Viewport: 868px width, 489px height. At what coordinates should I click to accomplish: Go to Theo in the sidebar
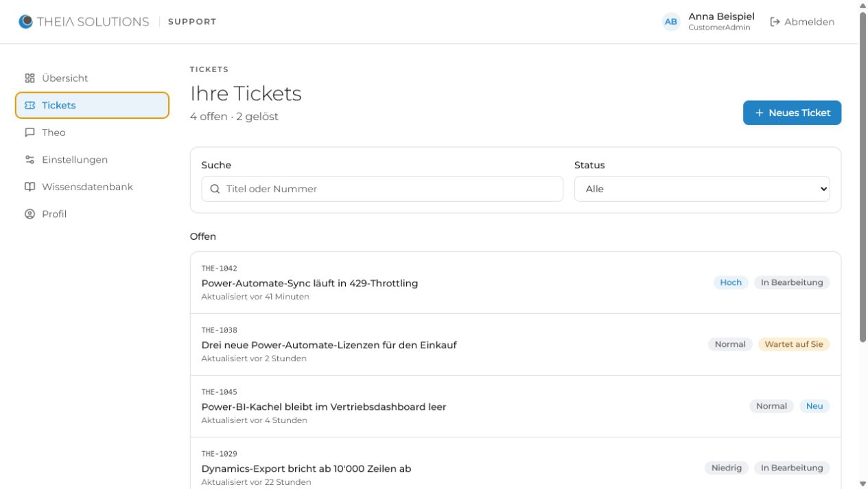(92, 133)
